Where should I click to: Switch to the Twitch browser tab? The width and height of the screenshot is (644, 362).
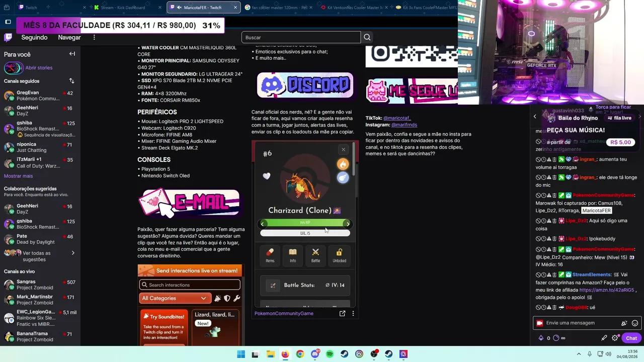[53, 8]
